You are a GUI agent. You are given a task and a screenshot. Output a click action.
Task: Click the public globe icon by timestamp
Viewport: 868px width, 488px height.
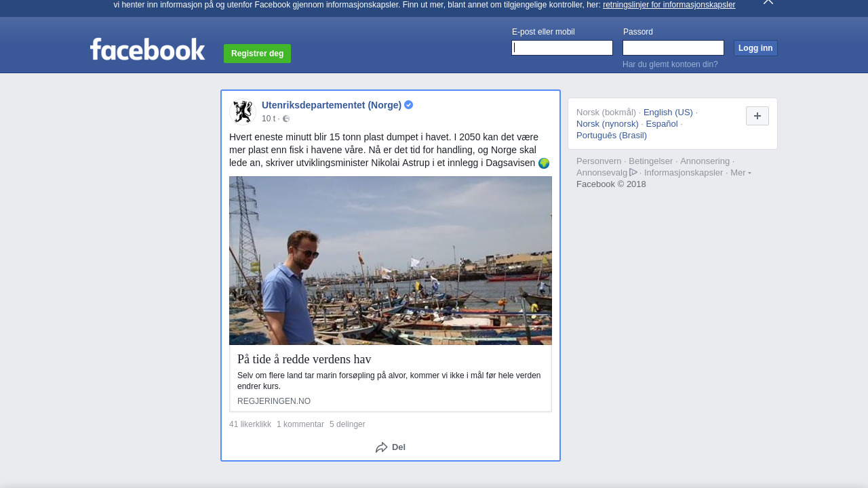(286, 119)
